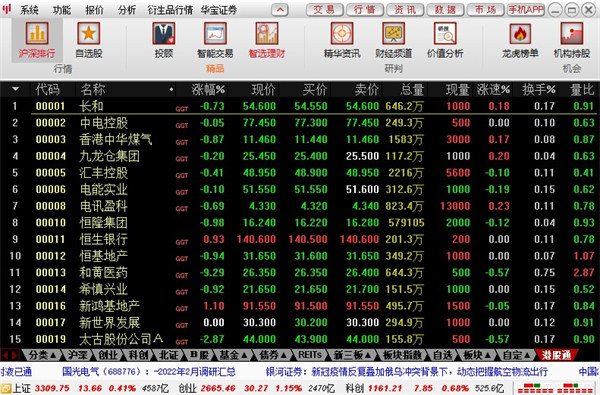Open the 银河证券 news headline link
The image size is (600, 395).
[406, 372]
